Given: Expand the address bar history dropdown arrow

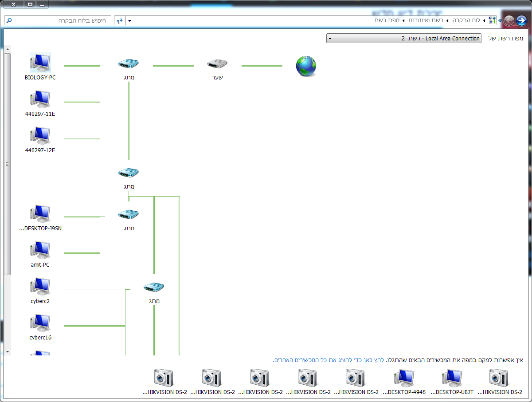Looking at the screenshot, I should [x=129, y=21].
